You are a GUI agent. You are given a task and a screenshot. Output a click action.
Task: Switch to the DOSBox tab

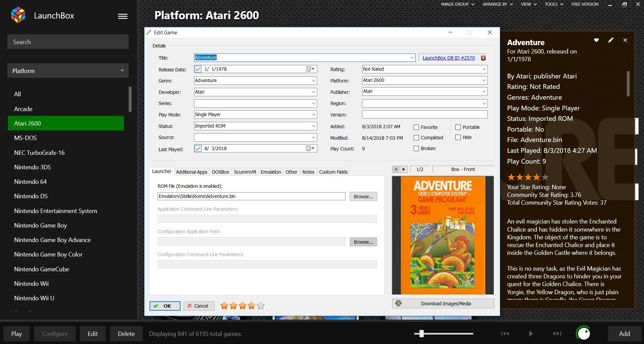(220, 172)
